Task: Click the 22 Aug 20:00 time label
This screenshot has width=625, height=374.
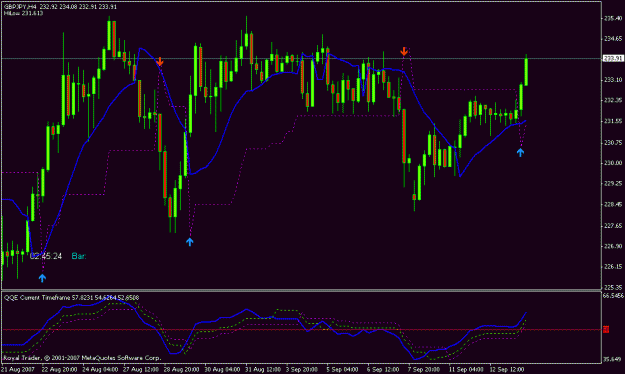Action: [59, 369]
